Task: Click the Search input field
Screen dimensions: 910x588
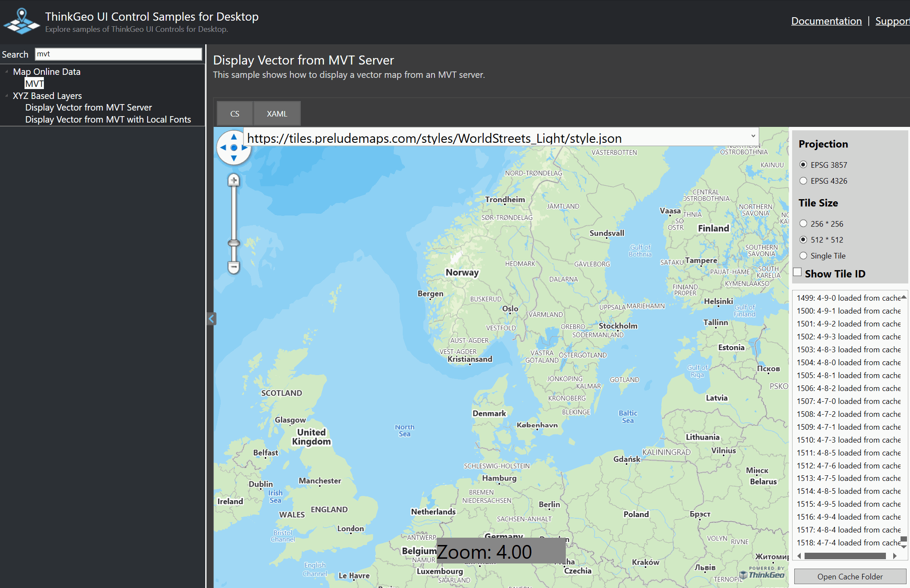Action: (x=118, y=54)
